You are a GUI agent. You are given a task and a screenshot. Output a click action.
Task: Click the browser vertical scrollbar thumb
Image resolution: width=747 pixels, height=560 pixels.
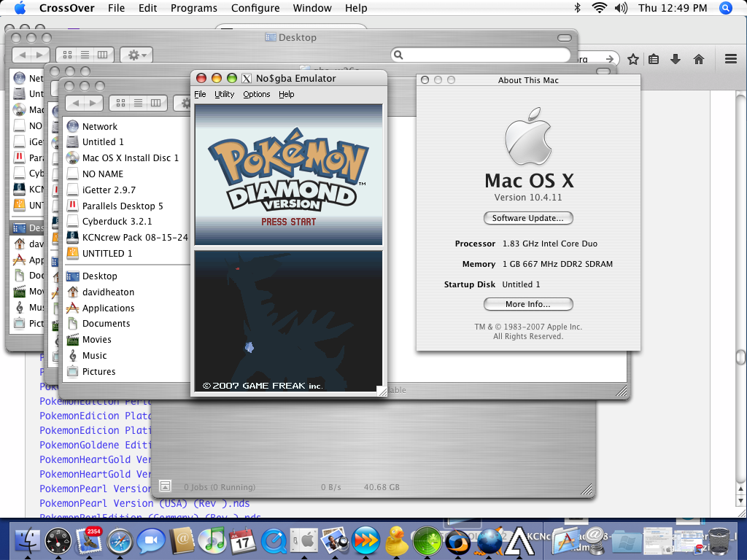741,357
